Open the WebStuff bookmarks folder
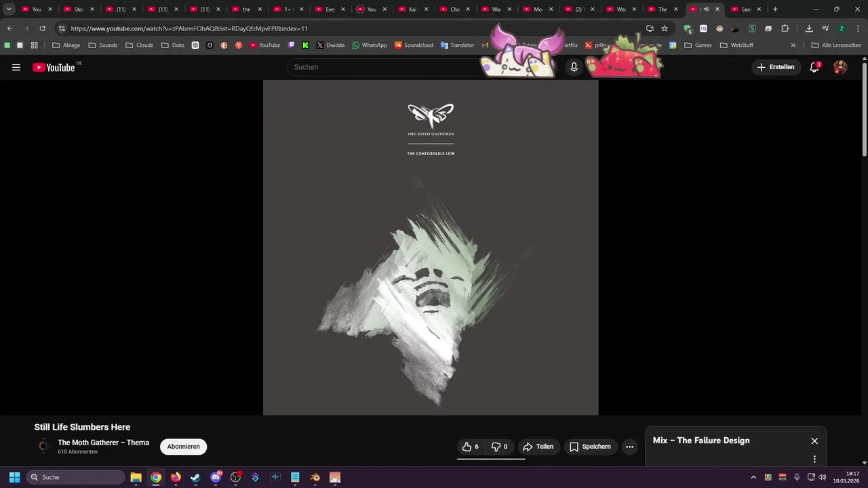This screenshot has width=868, height=488. pyautogui.click(x=736, y=45)
